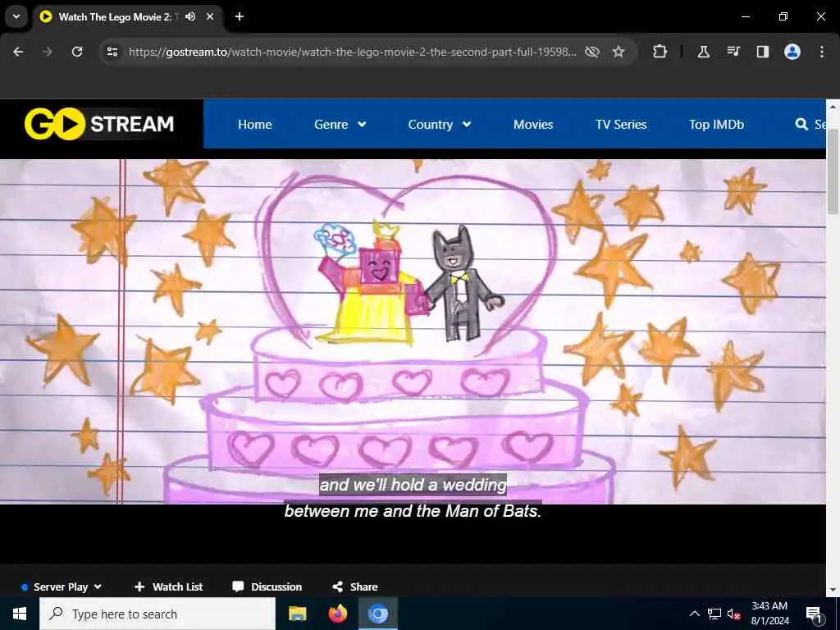
Task: Open the notification center icon
Action: coord(814,614)
